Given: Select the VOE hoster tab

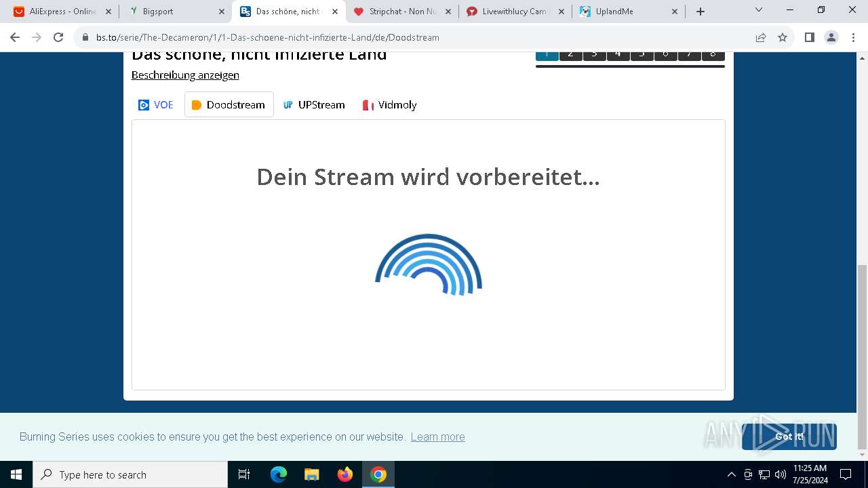Looking at the screenshot, I should (156, 104).
